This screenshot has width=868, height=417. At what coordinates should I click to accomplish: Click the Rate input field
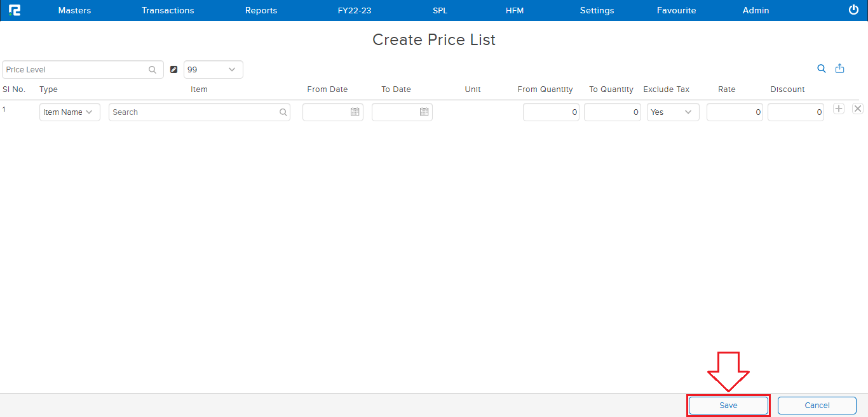click(x=734, y=112)
